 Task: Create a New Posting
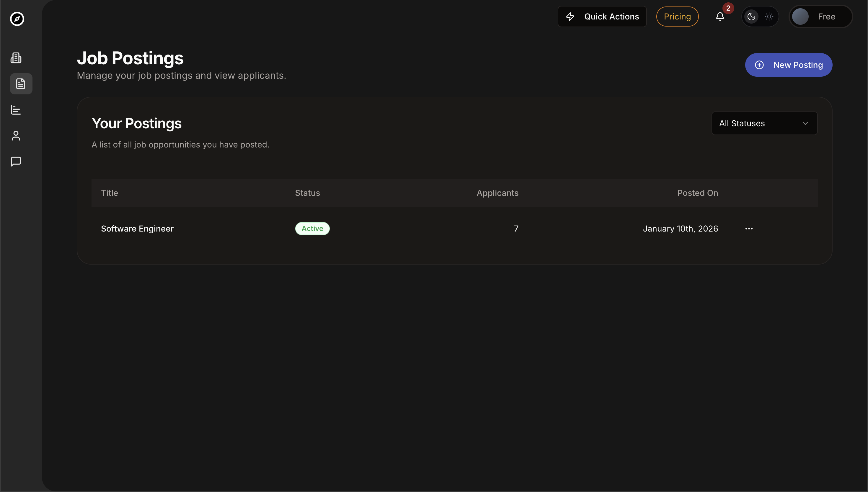pos(788,65)
